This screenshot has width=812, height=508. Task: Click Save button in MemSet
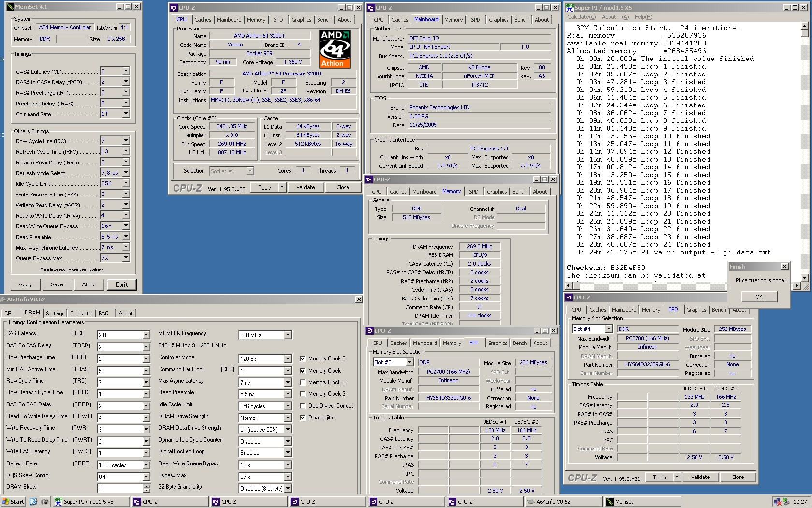coord(57,284)
